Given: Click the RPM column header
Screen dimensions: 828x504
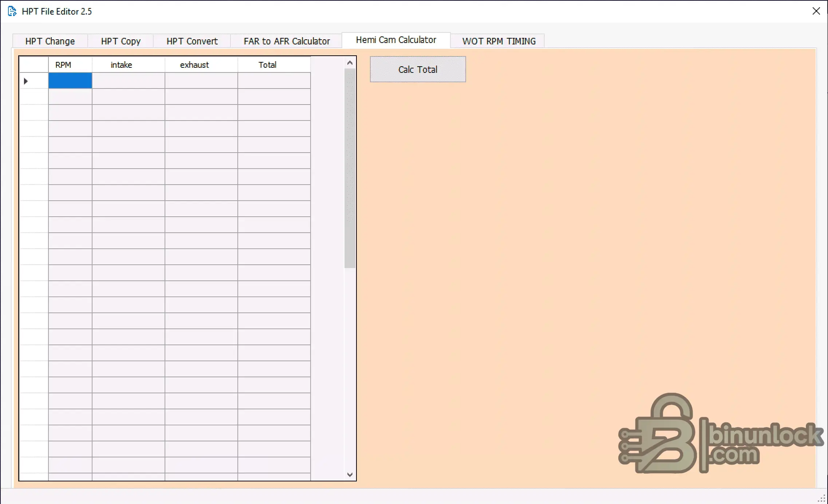Looking at the screenshot, I should coord(70,65).
